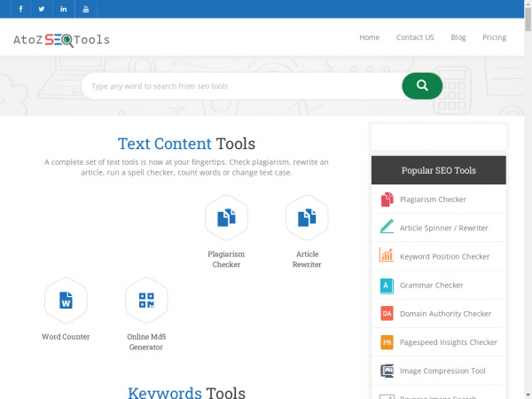Open Article Spinner / Rewriter link
Viewport: 532px width, 399px height.
[x=444, y=228]
